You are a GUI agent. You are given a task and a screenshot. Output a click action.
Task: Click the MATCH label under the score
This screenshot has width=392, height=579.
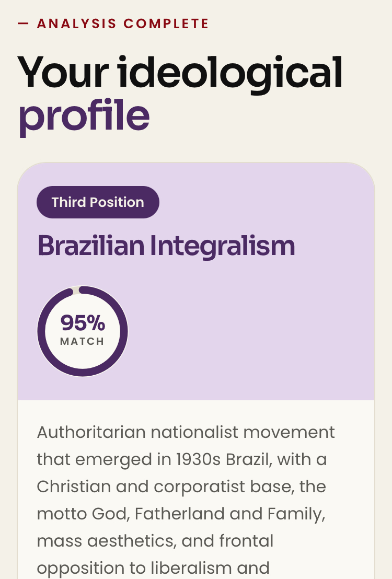pyautogui.click(x=82, y=342)
